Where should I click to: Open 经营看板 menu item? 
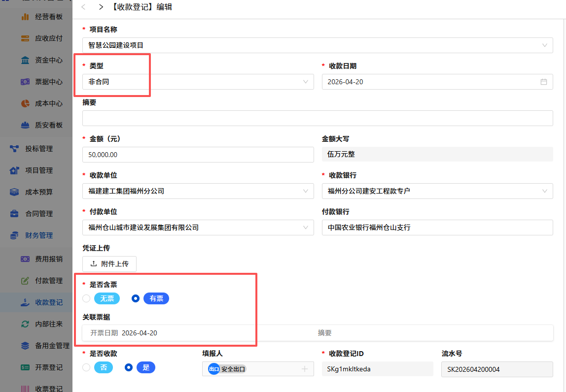[49, 17]
